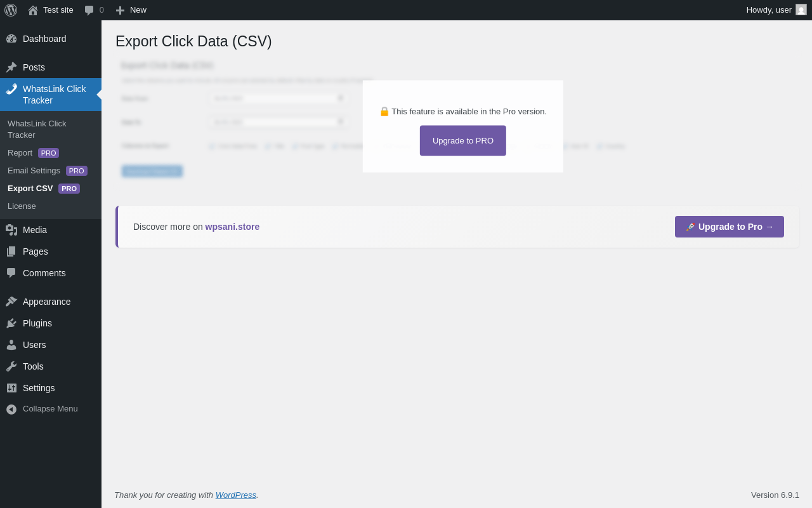Open Pages using the pages icon

[x=11, y=251]
